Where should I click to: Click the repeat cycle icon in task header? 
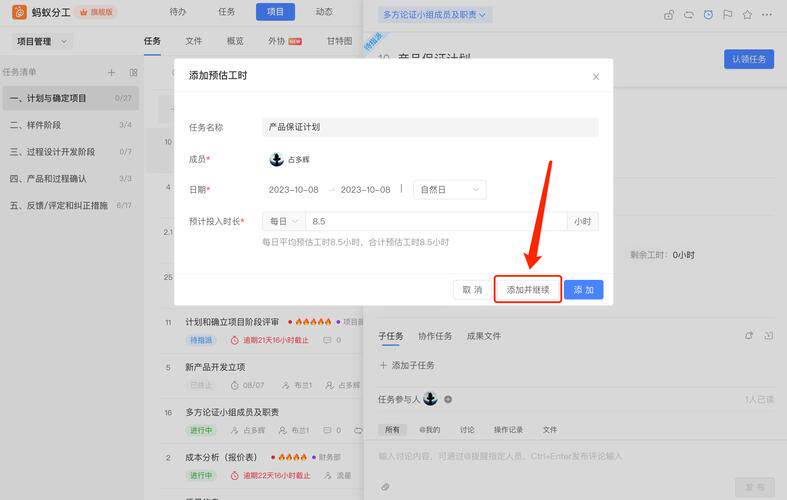689,15
